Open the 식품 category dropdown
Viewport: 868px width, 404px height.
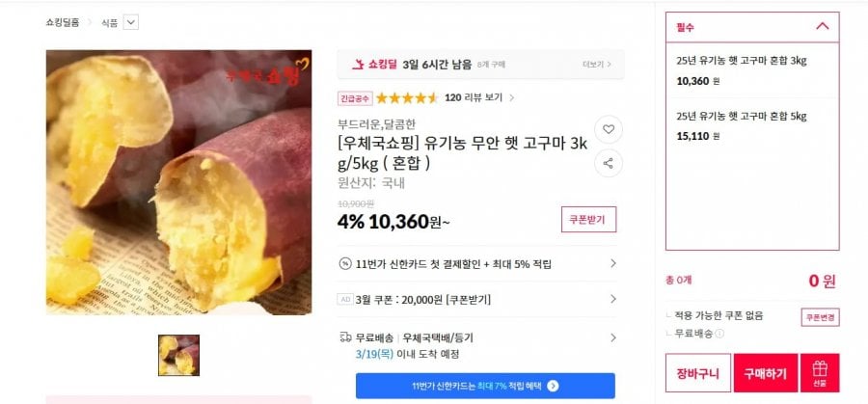[130, 23]
